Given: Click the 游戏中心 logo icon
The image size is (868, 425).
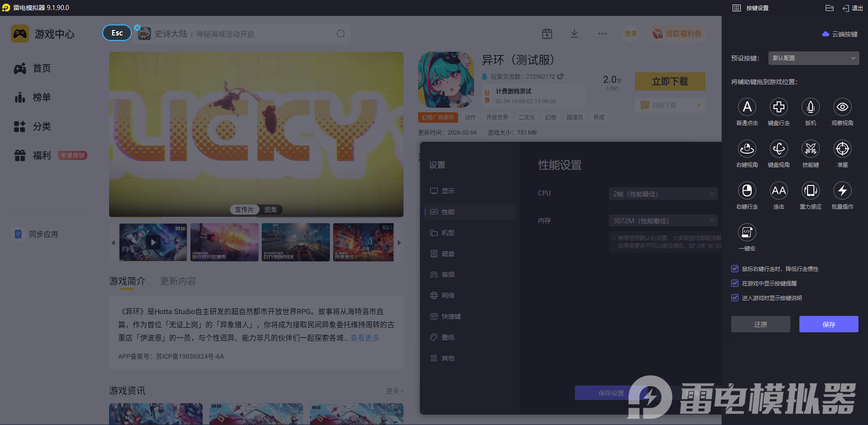Looking at the screenshot, I should (x=20, y=34).
